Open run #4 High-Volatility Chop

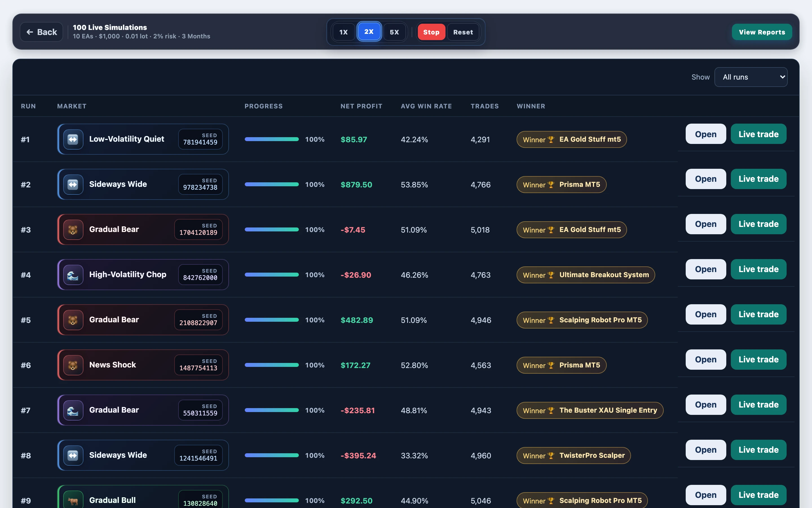[x=706, y=269]
